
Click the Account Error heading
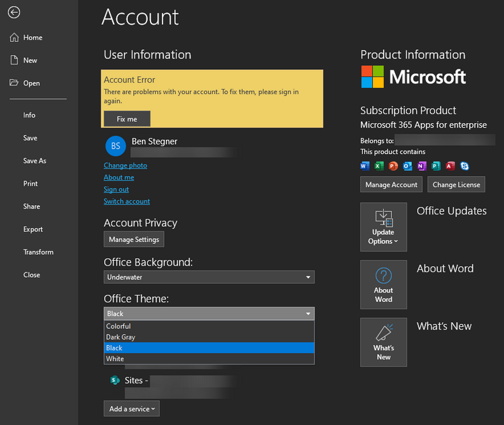(x=129, y=80)
